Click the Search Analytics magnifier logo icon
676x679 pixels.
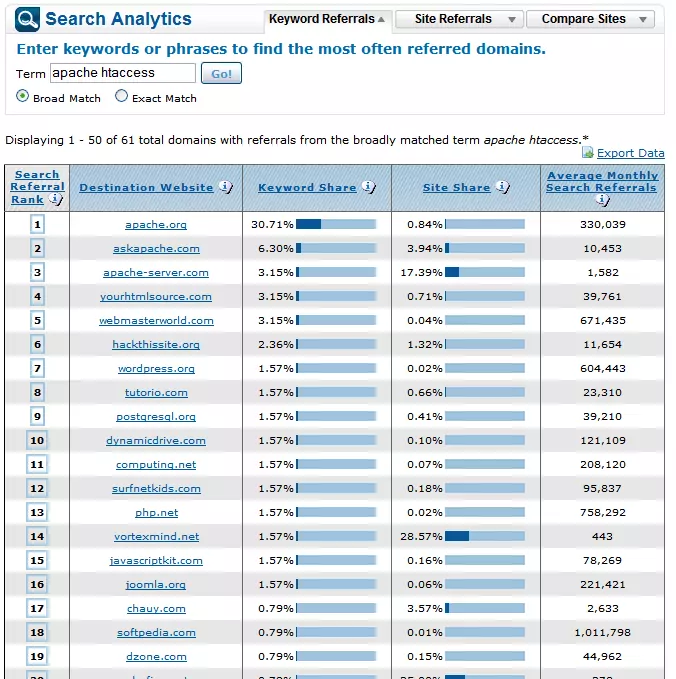click(x=28, y=19)
